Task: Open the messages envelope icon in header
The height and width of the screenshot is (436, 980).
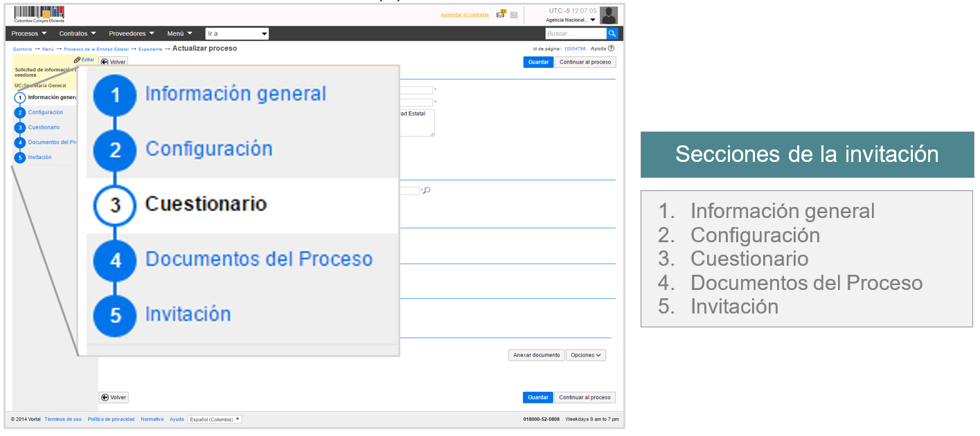Action: point(501,14)
